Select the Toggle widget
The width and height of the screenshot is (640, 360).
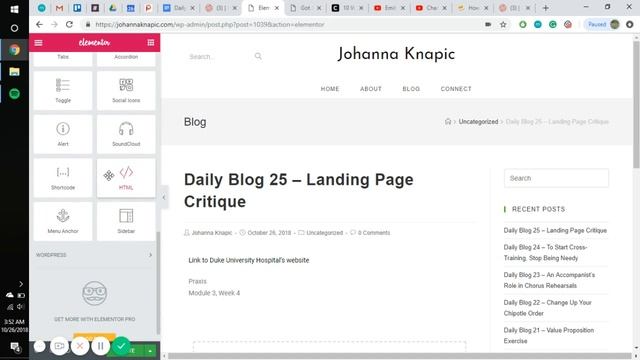pyautogui.click(x=63, y=90)
